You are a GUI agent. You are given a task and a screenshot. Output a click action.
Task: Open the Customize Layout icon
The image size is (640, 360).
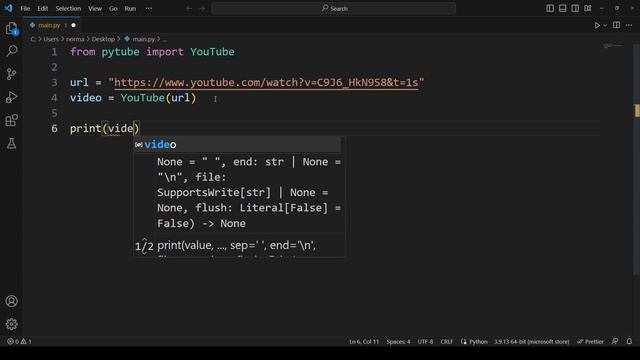[x=588, y=8]
